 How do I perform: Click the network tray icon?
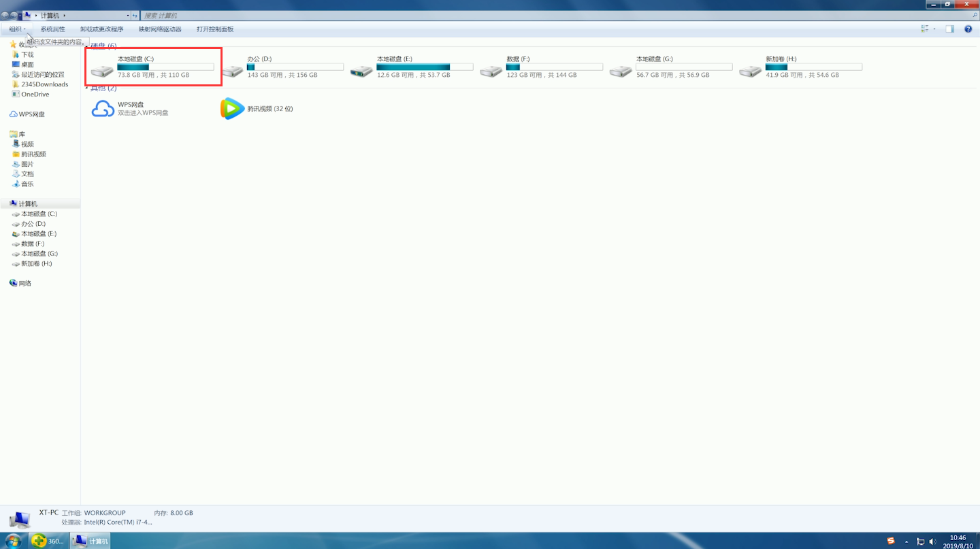tap(920, 542)
